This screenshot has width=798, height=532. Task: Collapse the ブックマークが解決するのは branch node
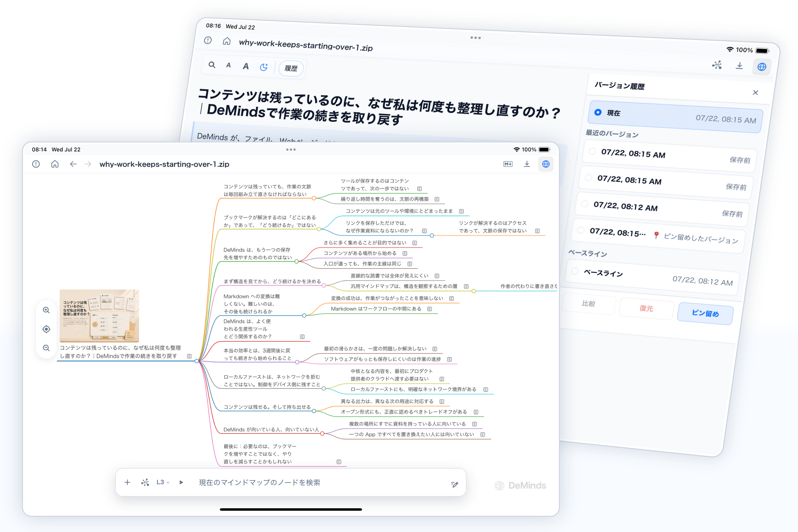coord(319,229)
